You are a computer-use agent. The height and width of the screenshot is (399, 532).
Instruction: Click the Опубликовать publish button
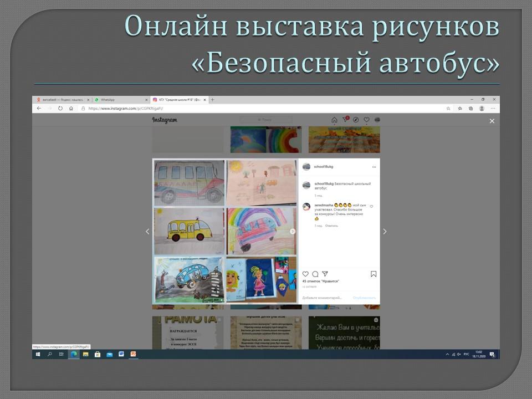click(364, 298)
